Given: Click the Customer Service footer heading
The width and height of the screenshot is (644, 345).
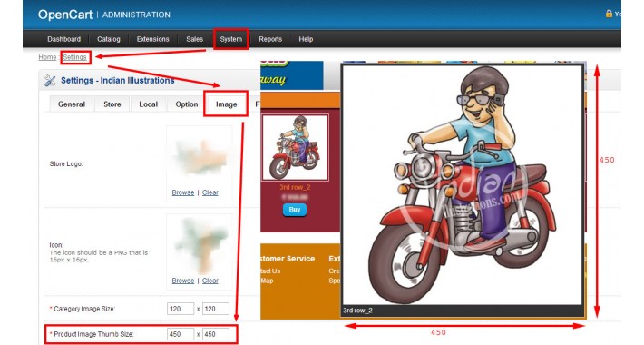Looking at the screenshot, I should coord(288,259).
